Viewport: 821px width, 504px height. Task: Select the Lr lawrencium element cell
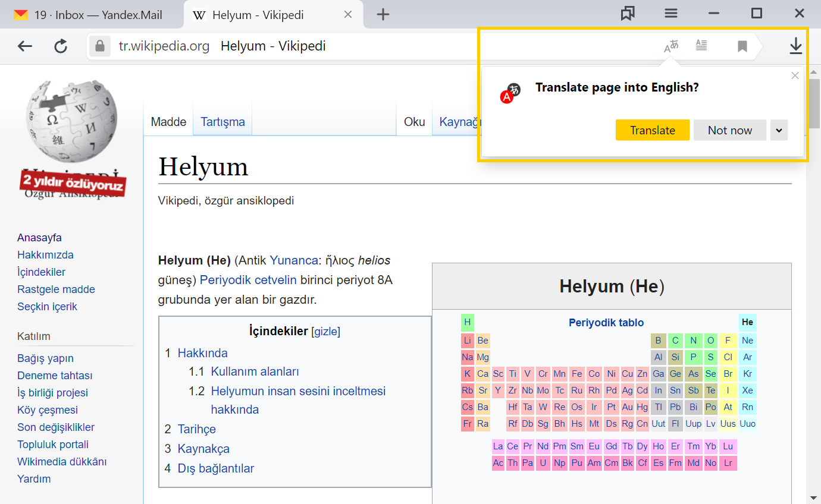pyautogui.click(x=728, y=463)
